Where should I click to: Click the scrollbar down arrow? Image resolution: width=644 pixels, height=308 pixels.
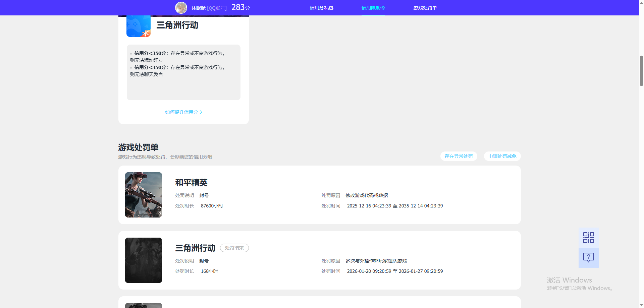[641, 305]
